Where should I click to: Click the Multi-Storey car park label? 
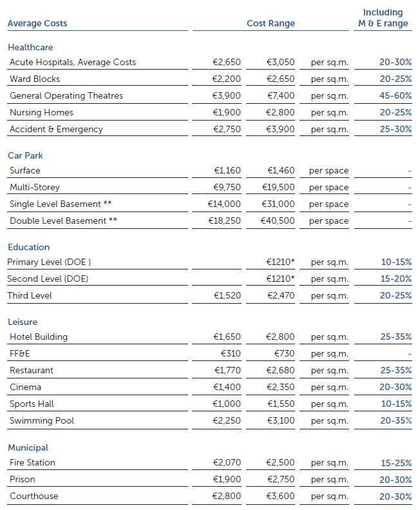tap(35, 188)
